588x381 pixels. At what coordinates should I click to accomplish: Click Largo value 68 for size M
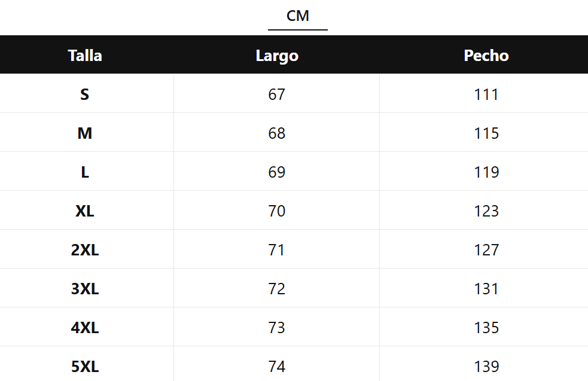click(277, 133)
